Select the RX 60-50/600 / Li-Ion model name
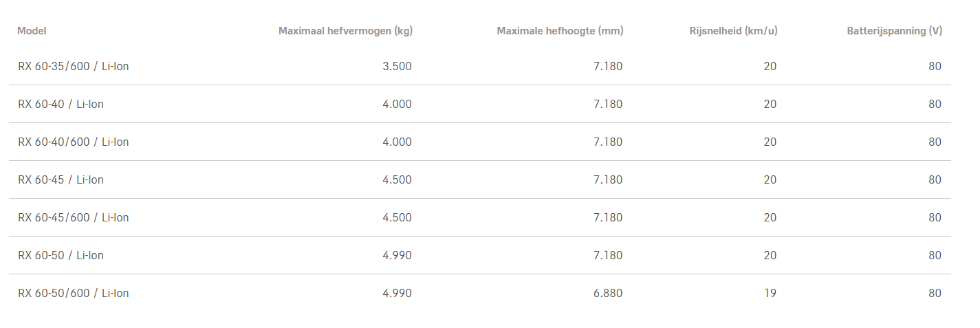 point(74,294)
